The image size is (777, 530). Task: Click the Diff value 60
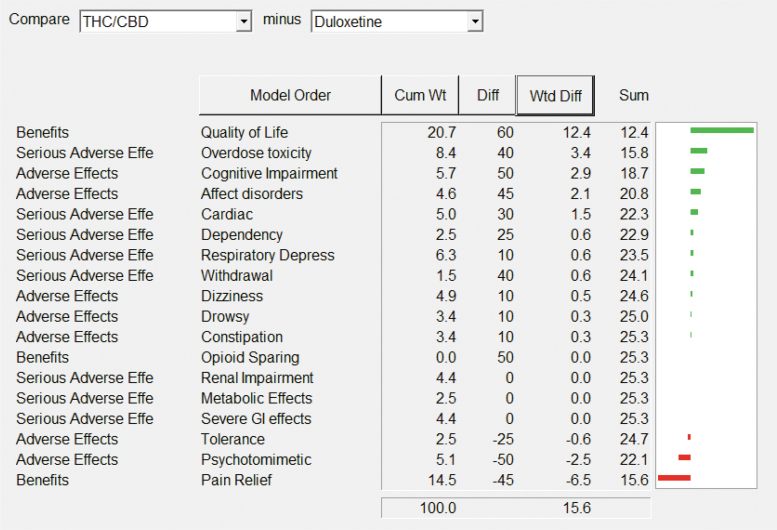[x=505, y=132]
